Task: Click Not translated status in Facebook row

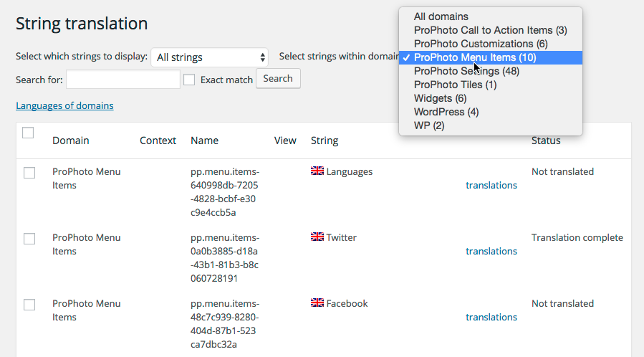Action: tap(562, 303)
